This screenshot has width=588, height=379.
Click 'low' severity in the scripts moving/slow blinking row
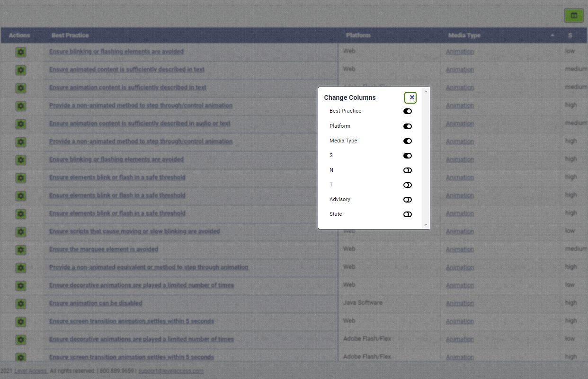point(570,231)
